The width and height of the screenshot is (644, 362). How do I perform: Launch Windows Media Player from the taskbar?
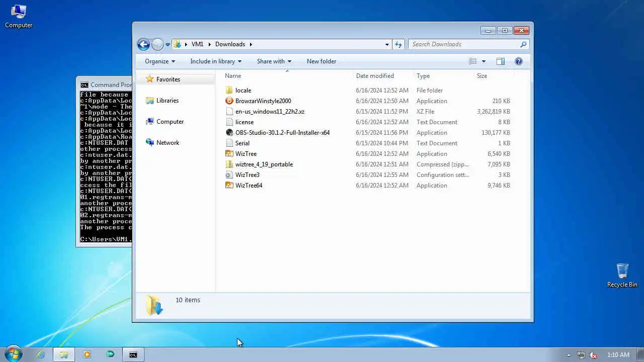87,354
